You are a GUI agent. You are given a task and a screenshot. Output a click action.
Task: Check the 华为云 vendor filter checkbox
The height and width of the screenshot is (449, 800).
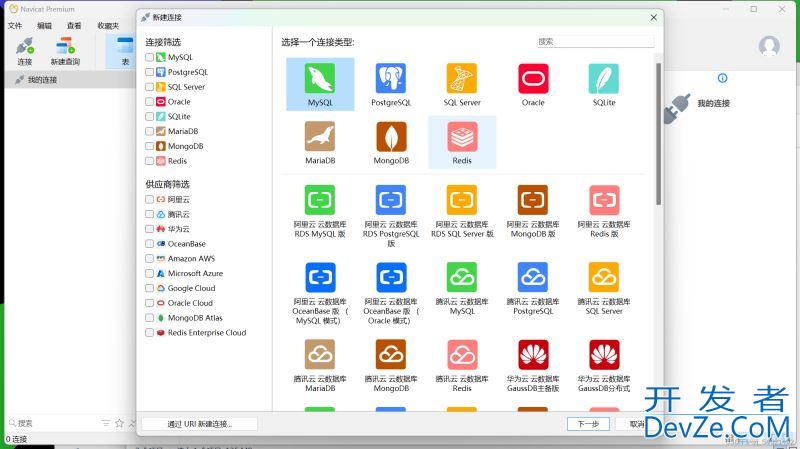pyautogui.click(x=149, y=229)
